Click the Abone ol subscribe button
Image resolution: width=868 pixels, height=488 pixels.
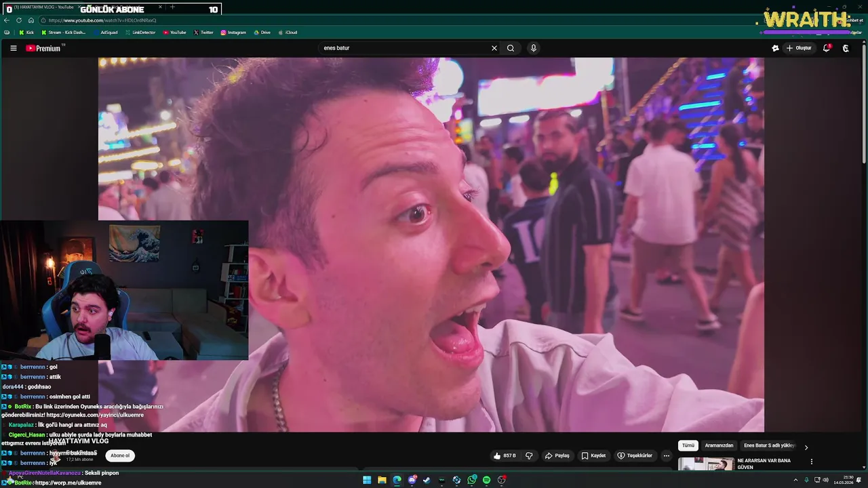[120, 455]
